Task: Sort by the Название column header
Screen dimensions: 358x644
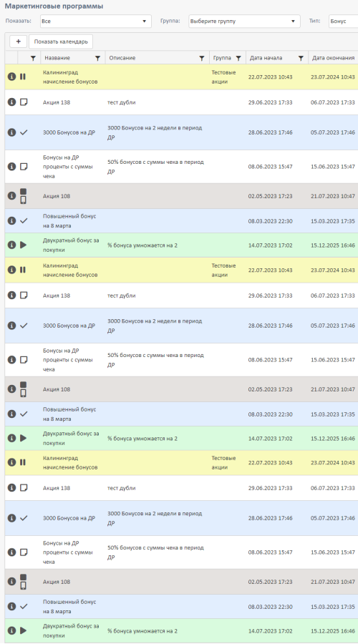Action: click(x=57, y=58)
